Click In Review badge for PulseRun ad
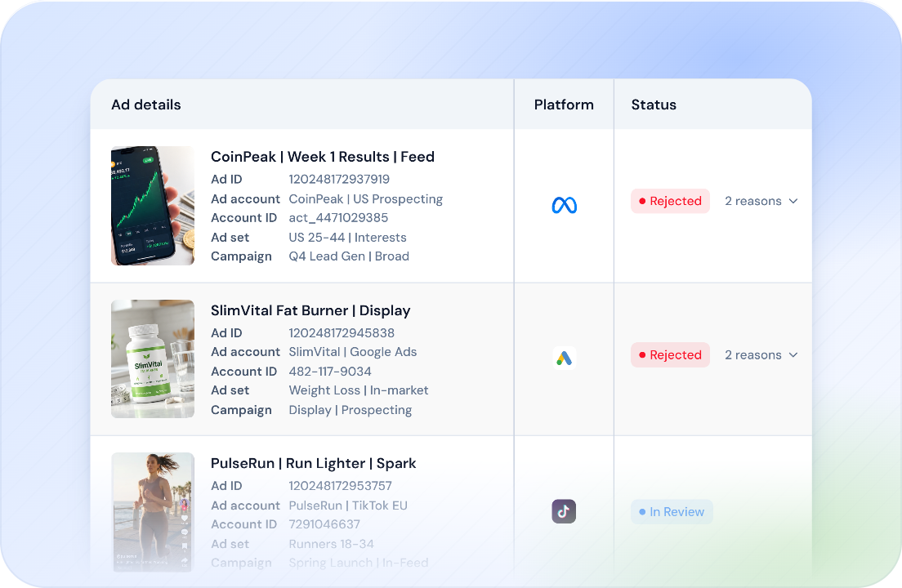 tap(672, 511)
